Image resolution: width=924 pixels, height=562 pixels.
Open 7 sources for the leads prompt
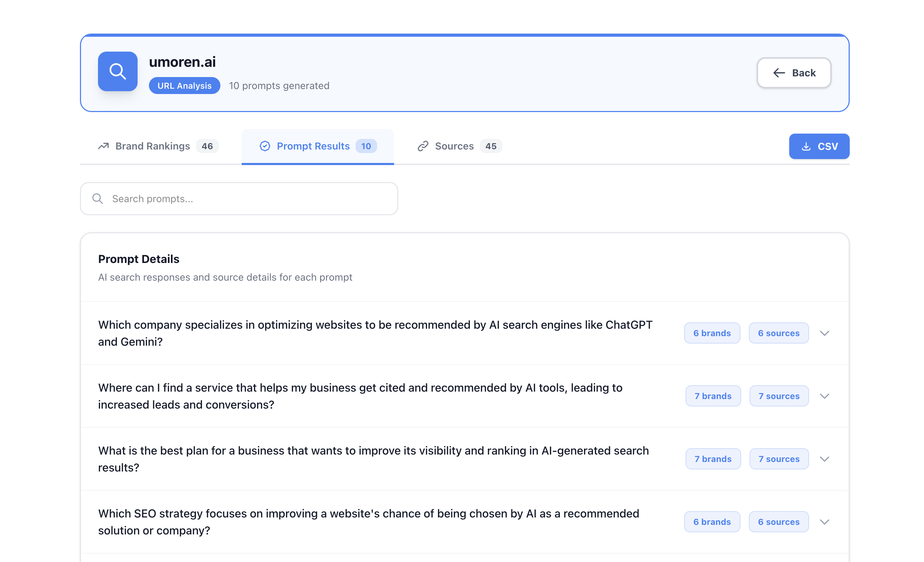[x=779, y=396]
